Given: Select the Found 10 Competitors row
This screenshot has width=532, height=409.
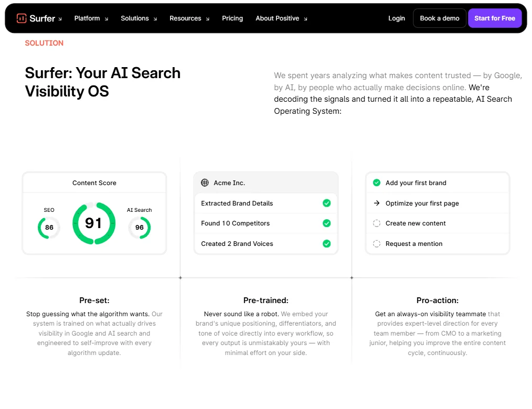Looking at the screenshot, I should (265, 223).
